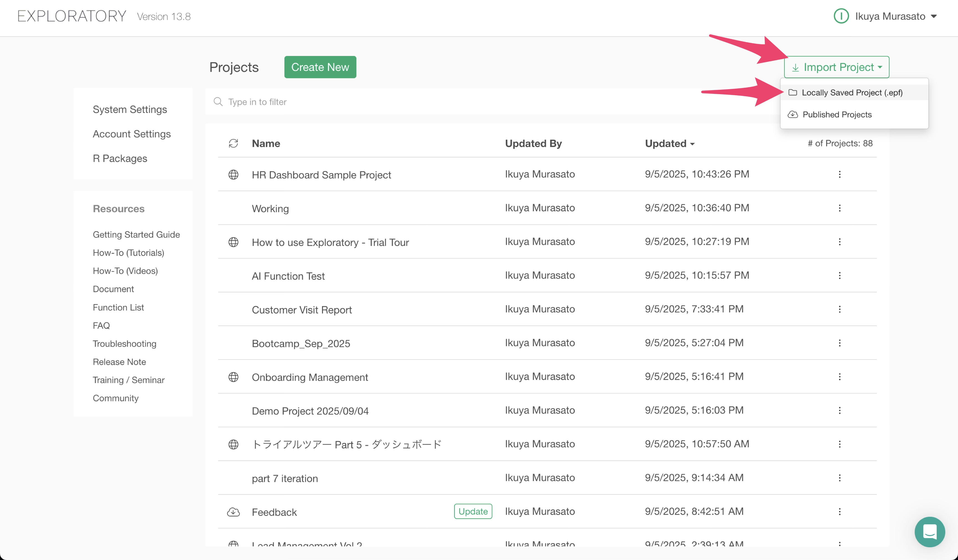Click globe icon beside トライアルツアー Part 5
958x560 pixels.
[233, 444]
